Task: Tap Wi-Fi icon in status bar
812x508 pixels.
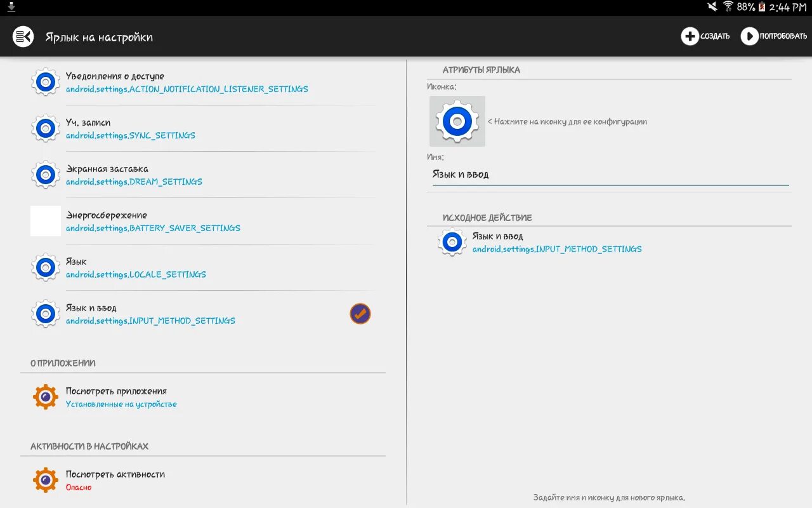Action: [x=728, y=7]
